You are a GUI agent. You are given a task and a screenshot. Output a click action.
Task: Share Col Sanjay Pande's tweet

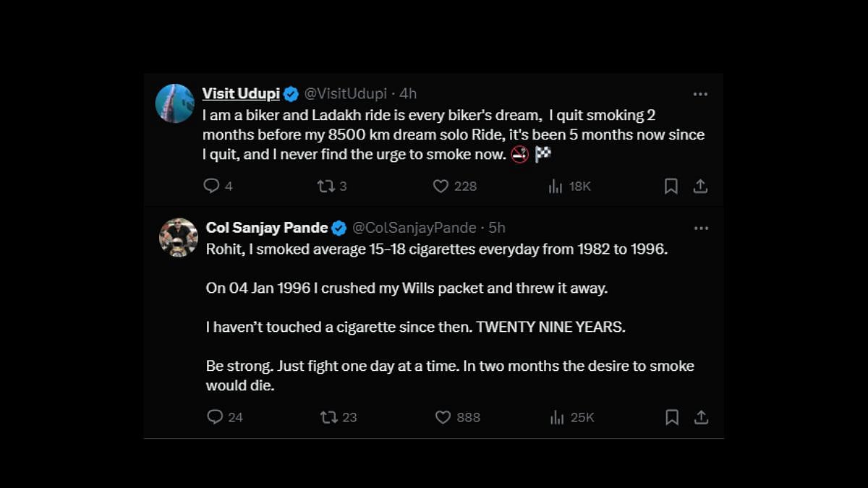pos(701,417)
